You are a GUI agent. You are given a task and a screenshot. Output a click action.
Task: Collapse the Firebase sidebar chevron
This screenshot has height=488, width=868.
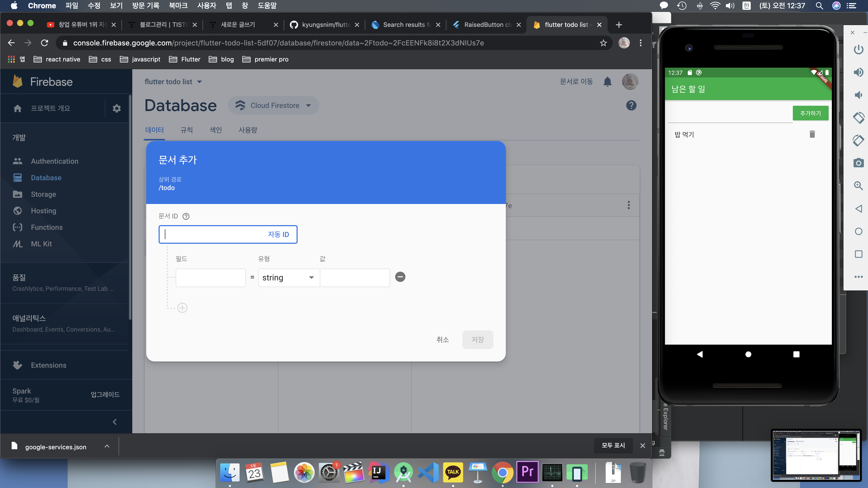click(x=114, y=422)
